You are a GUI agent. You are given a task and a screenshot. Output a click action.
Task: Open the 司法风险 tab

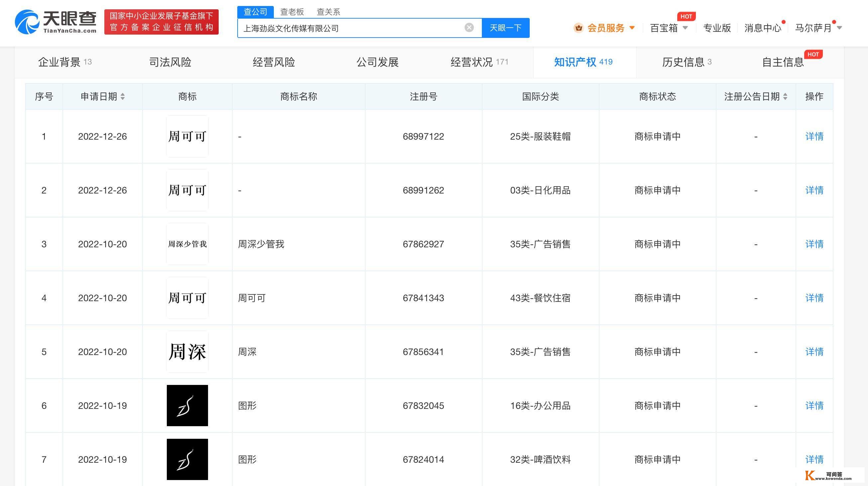tap(170, 62)
